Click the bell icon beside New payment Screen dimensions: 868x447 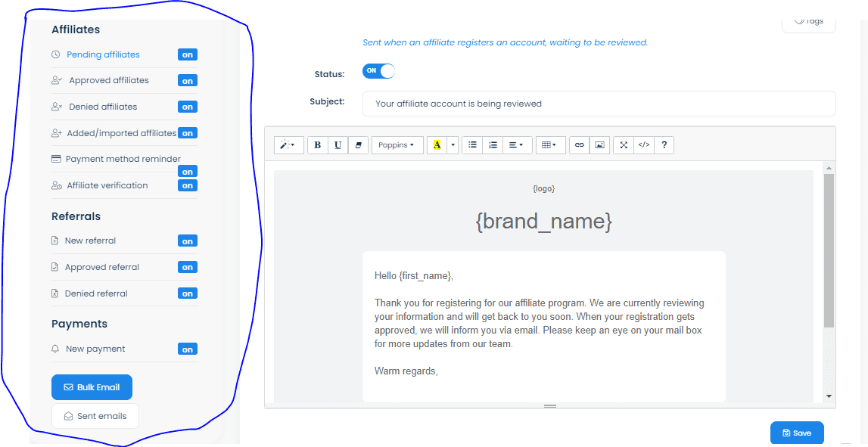coord(54,349)
